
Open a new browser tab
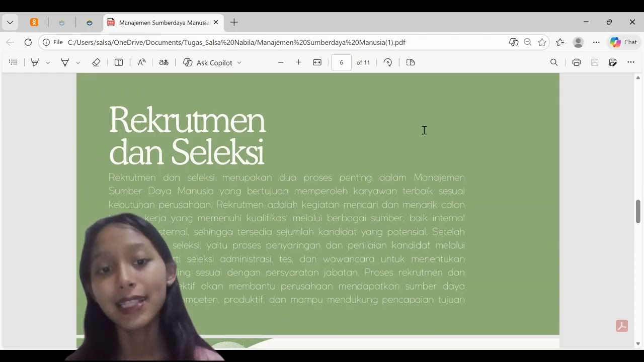(x=234, y=22)
